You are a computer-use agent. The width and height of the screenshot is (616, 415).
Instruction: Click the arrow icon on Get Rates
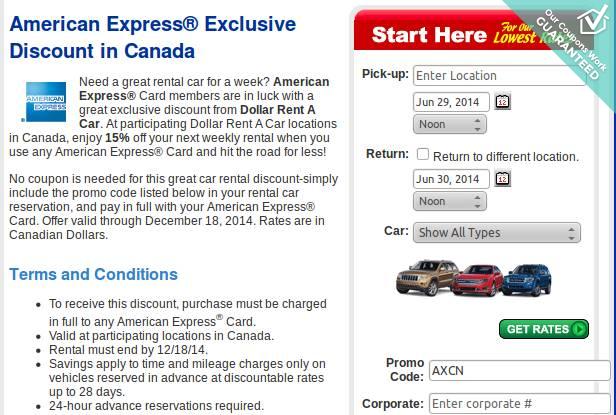pos(578,329)
